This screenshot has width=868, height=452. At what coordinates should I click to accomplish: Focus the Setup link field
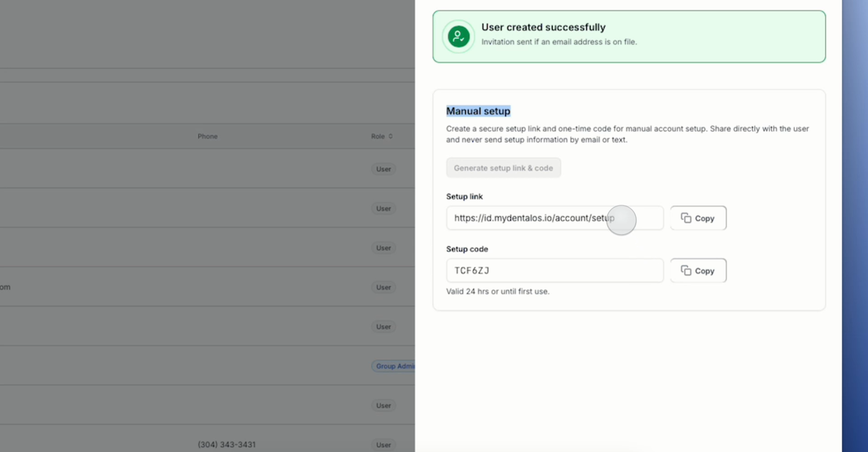coord(555,218)
